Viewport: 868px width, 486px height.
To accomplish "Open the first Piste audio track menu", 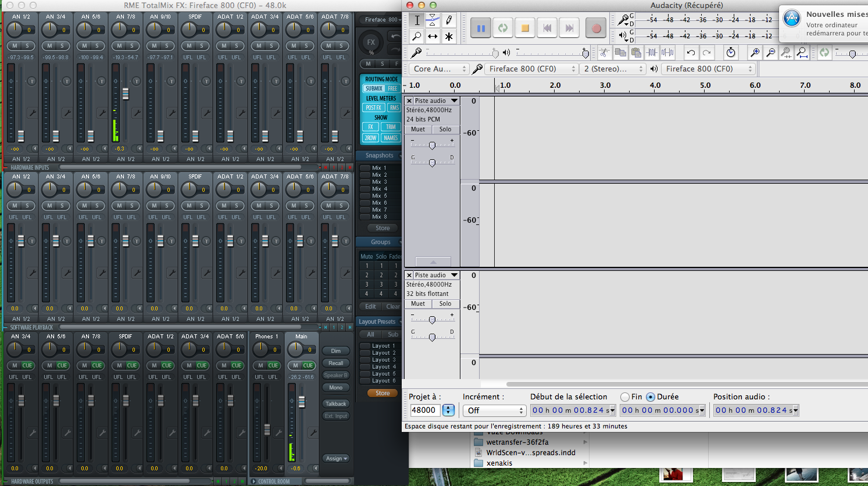I will point(436,101).
